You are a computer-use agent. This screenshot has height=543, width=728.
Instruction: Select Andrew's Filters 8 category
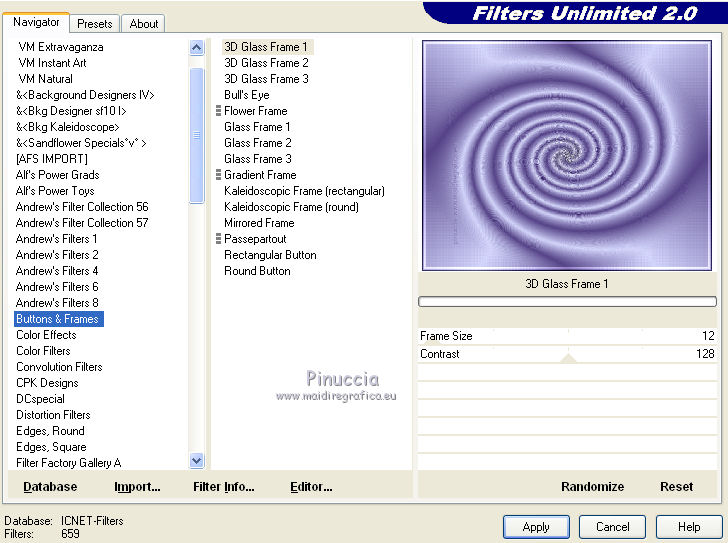point(57,303)
